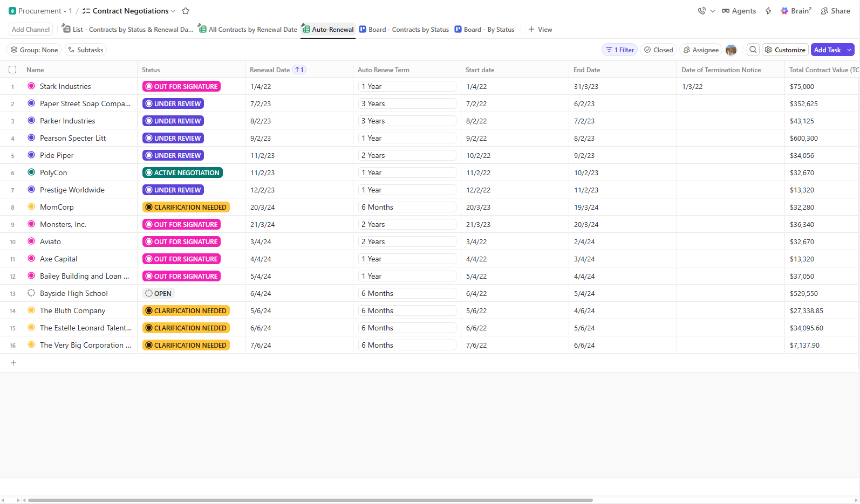Click the Add Channel button

point(31,30)
